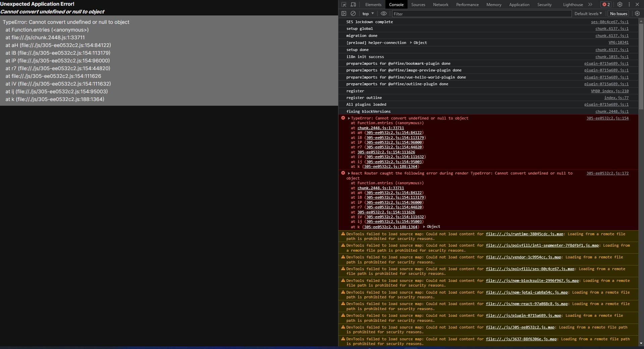
Task: Click the React Router error icon
Action: pyautogui.click(x=343, y=173)
